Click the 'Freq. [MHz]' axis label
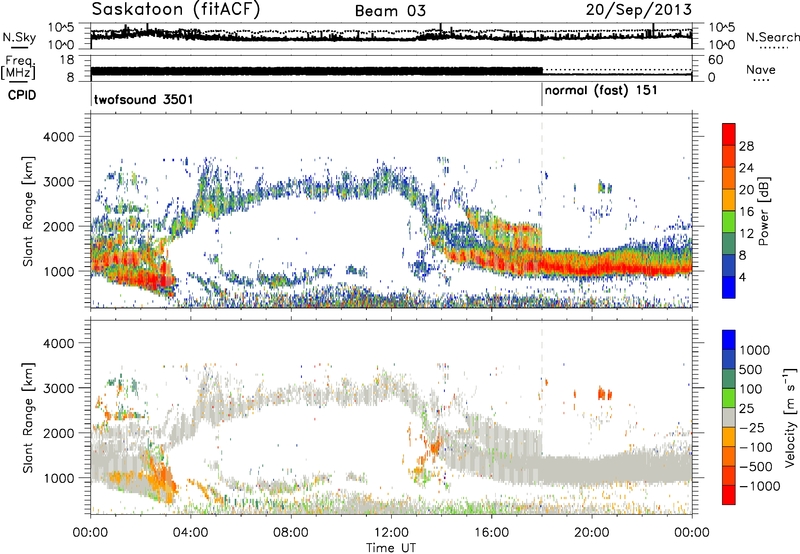 click(18, 68)
